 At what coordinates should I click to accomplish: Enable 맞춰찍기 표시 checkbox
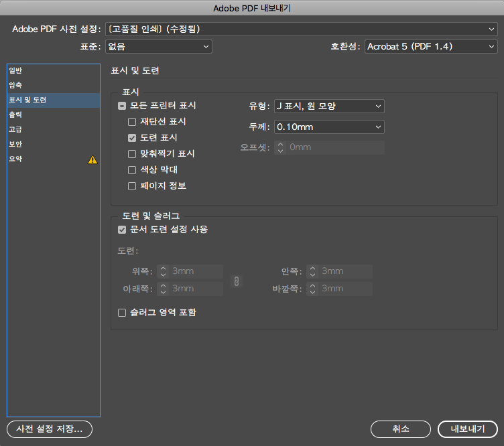click(132, 154)
